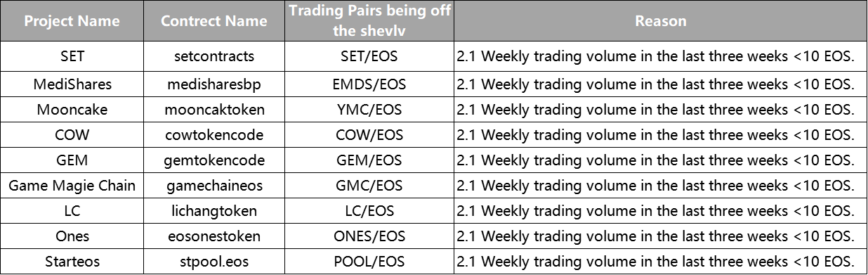Click the lichangtoken contract cell
The width and height of the screenshot is (868, 275).
[x=214, y=210]
